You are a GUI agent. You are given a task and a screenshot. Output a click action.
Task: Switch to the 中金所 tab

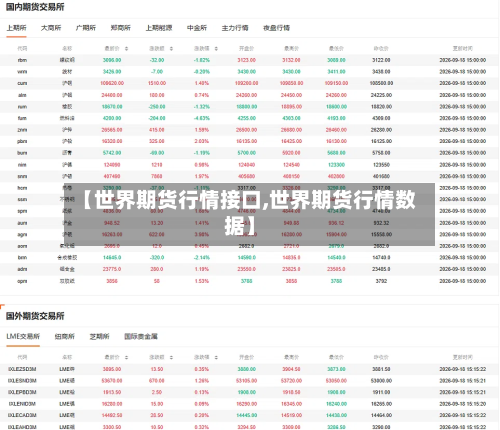(x=197, y=28)
